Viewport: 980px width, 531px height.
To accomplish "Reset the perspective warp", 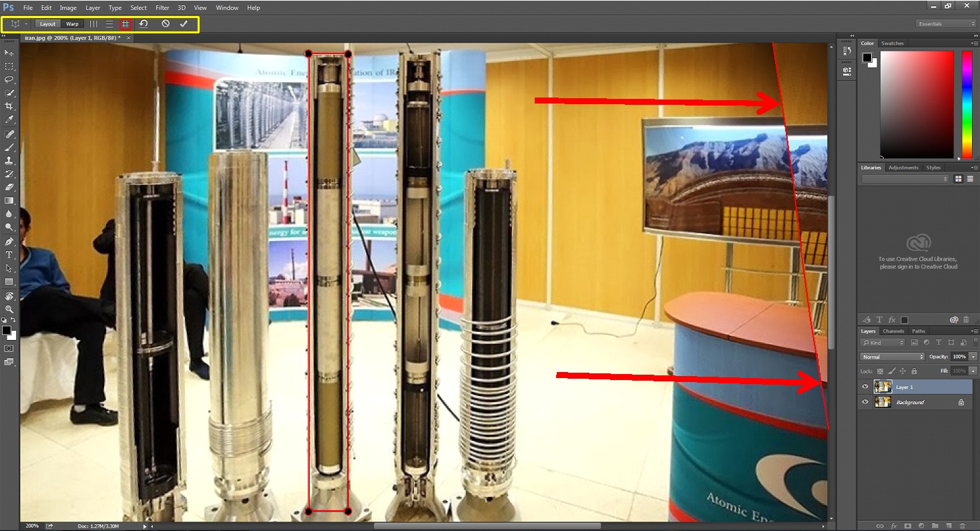I will [x=144, y=24].
